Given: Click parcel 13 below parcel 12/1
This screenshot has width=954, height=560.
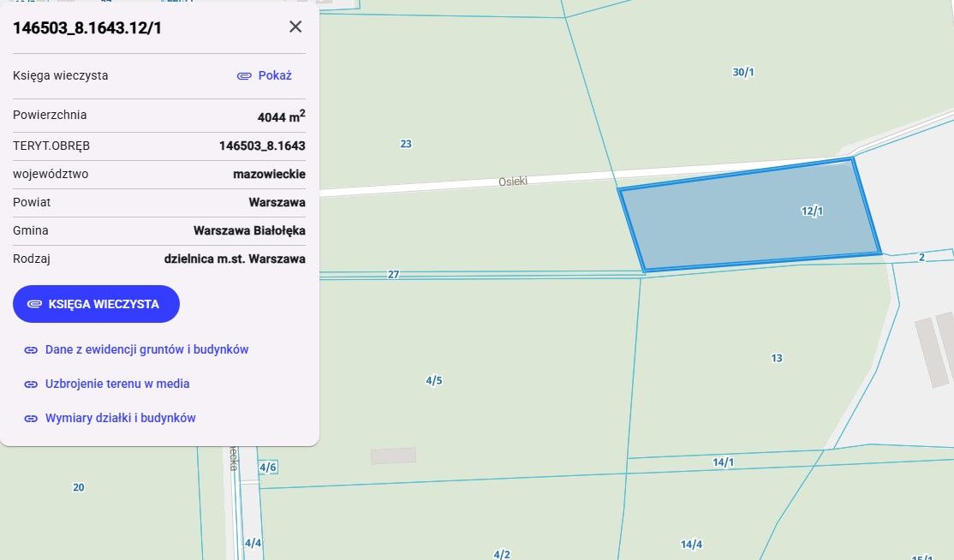Looking at the screenshot, I should point(776,358).
